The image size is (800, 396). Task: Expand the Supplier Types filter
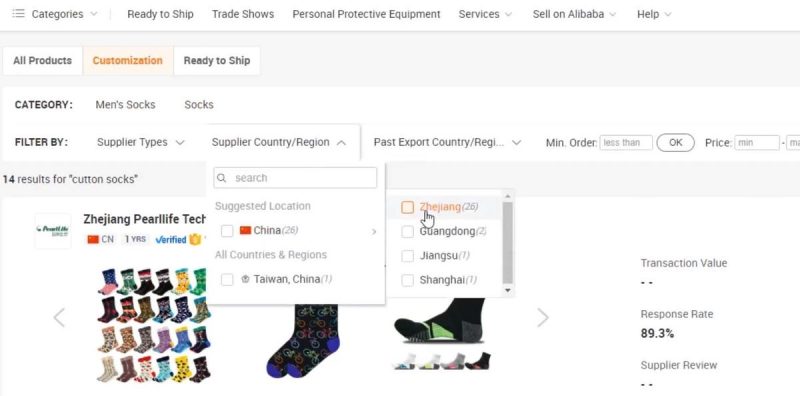point(140,142)
